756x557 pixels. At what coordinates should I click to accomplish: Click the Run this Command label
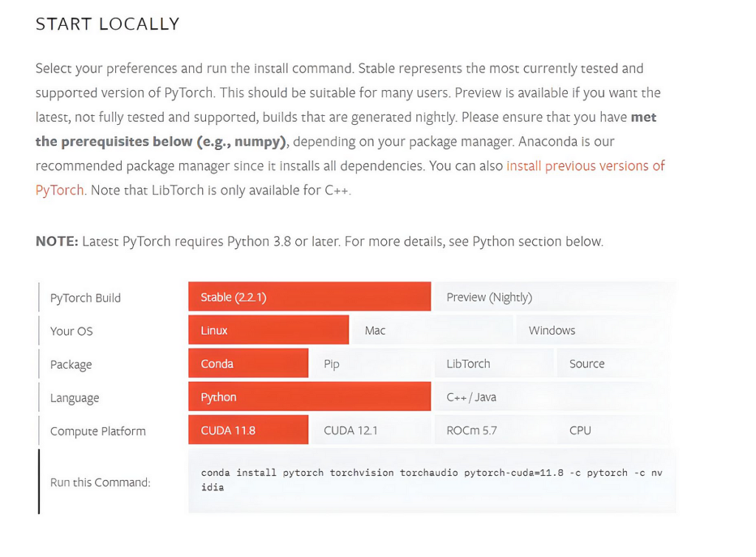pos(100,482)
